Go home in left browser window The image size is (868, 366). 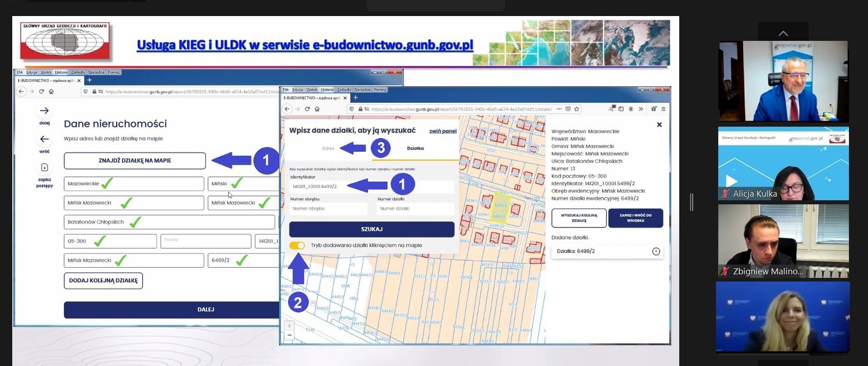[52, 91]
